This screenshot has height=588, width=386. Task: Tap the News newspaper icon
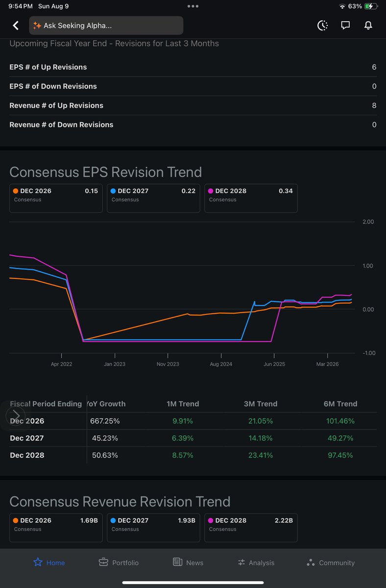(x=177, y=562)
